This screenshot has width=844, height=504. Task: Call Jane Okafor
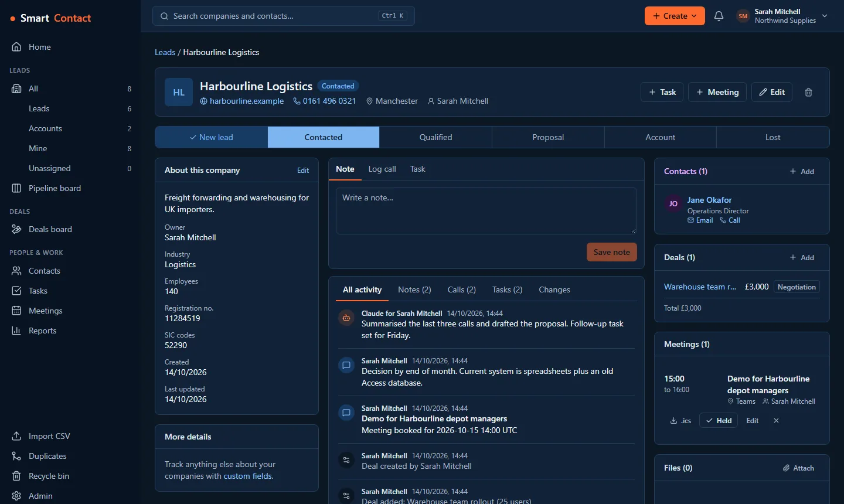730,220
